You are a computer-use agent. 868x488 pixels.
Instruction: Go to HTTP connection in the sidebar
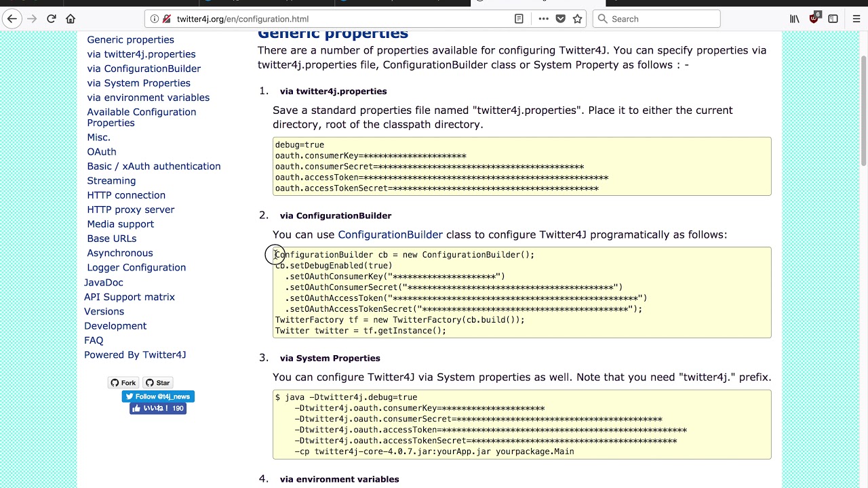click(x=126, y=195)
